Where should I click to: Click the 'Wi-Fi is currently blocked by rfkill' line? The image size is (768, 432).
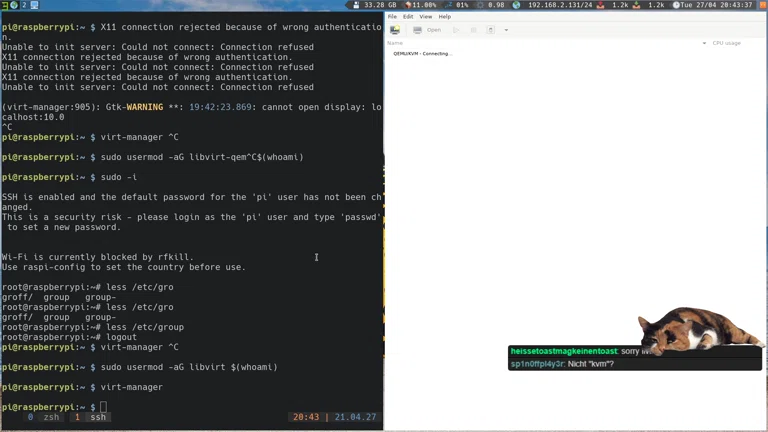(x=97, y=257)
